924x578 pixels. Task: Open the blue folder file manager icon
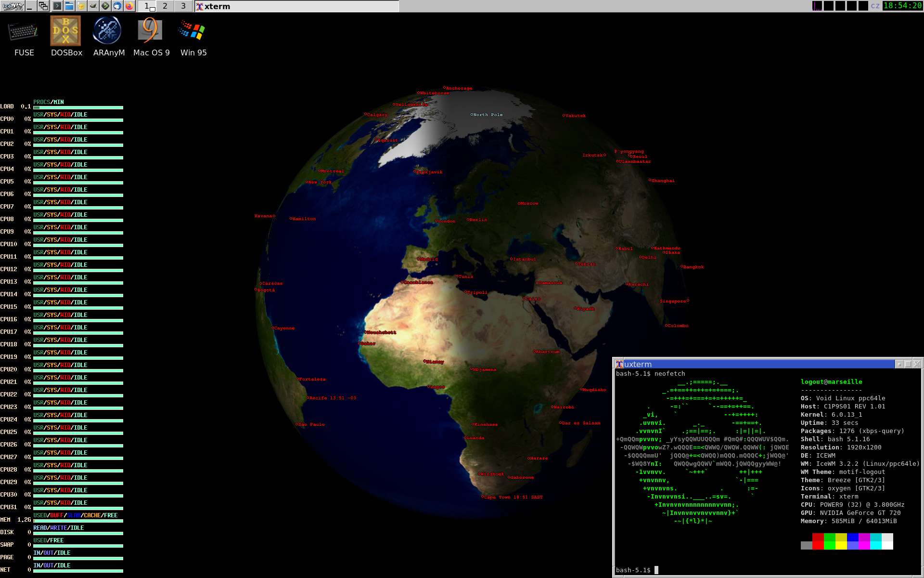(x=69, y=6)
